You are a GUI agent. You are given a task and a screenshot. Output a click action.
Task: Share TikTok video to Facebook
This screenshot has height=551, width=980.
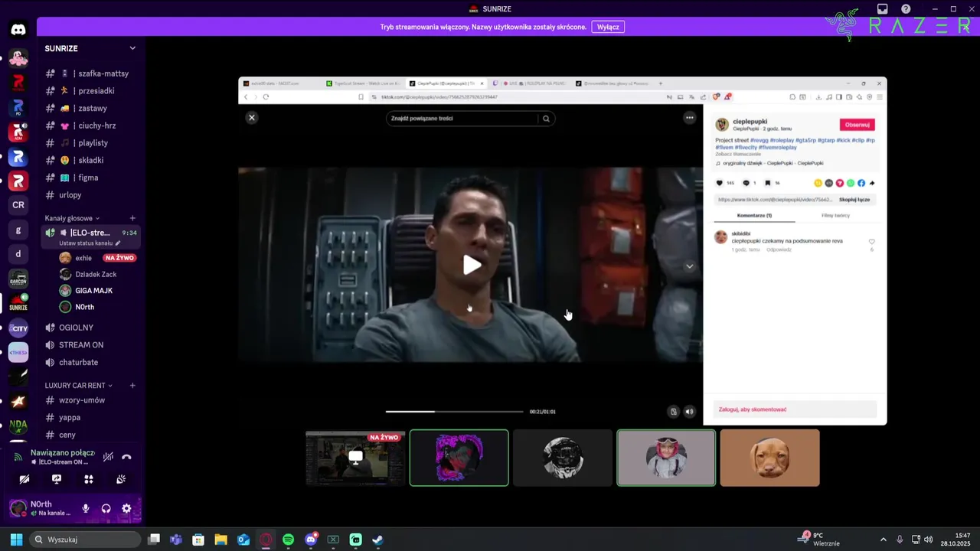click(x=861, y=183)
